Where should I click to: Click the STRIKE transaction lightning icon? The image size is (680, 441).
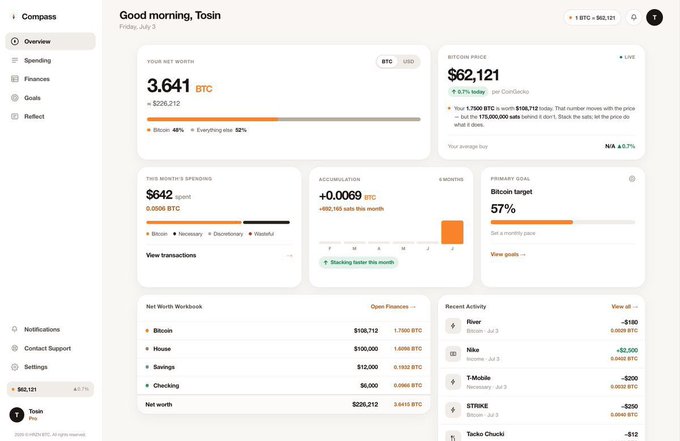point(453,410)
